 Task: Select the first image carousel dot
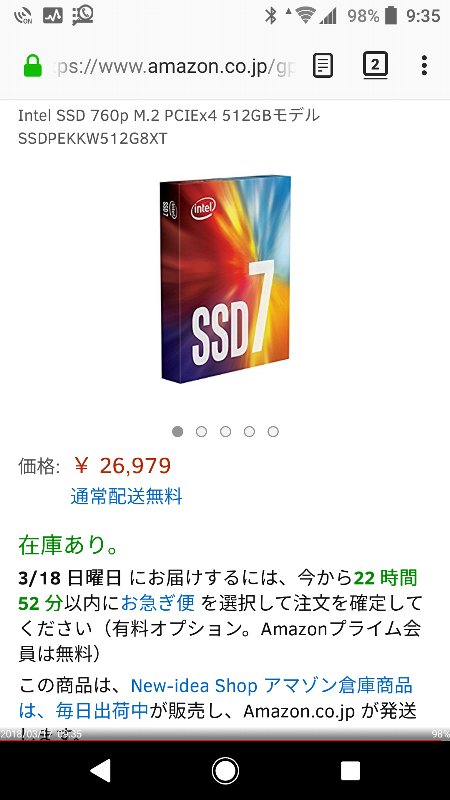178,432
